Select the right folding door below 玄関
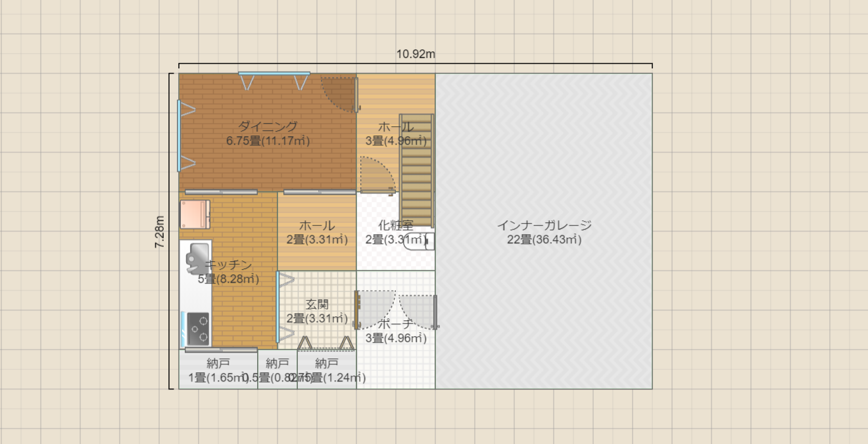868x444 pixels. 347,343
